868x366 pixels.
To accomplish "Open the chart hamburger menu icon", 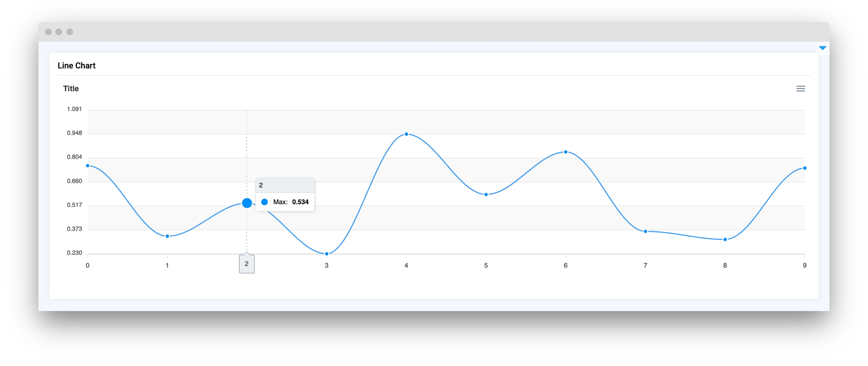I will click(801, 89).
